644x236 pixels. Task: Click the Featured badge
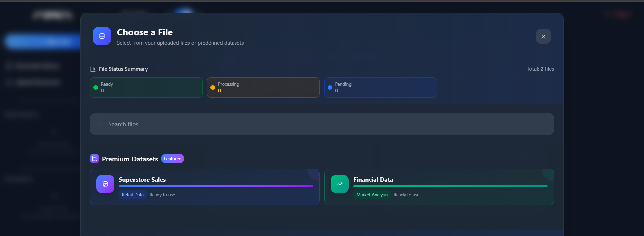(x=173, y=159)
